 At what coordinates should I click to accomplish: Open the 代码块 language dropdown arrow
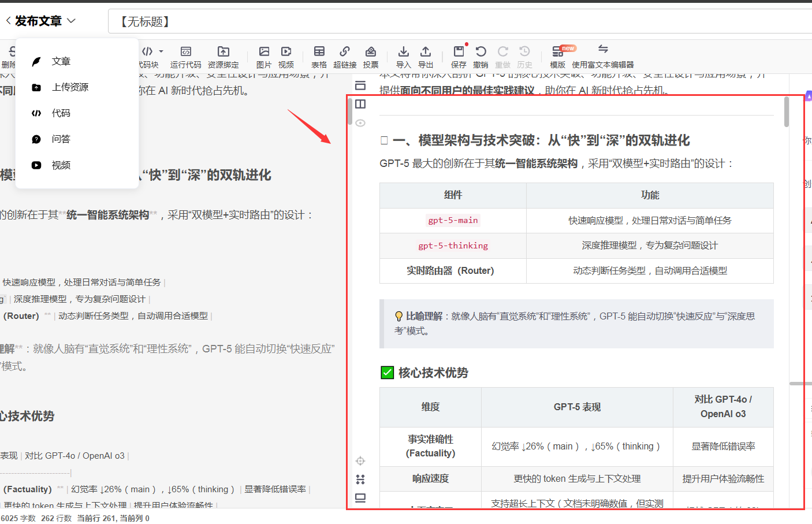coord(161,51)
